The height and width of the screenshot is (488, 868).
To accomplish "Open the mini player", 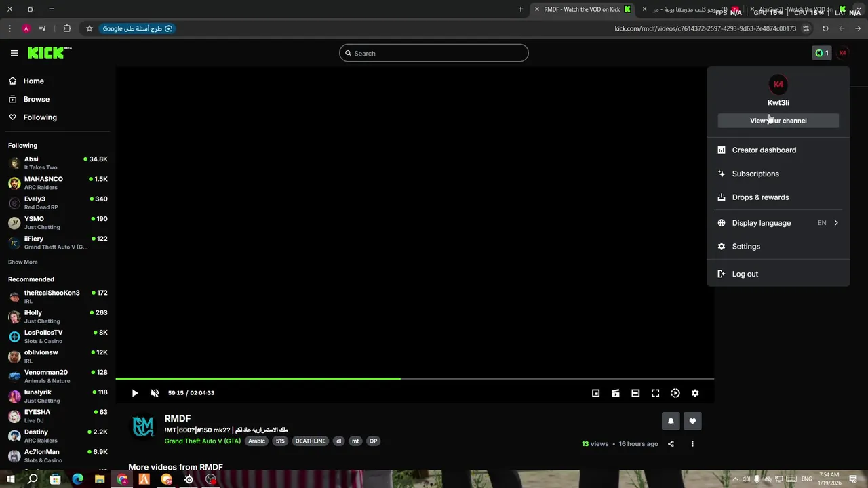I will tap(595, 393).
